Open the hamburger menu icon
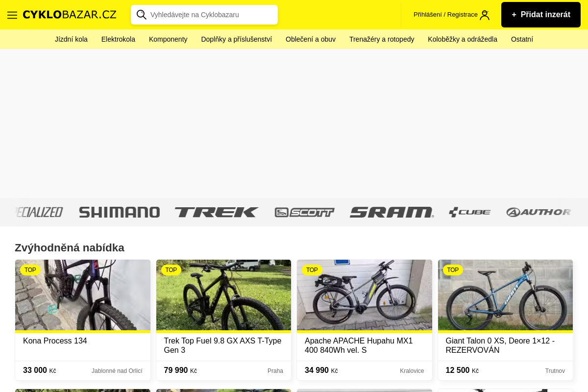This screenshot has width=588, height=392. point(12,15)
